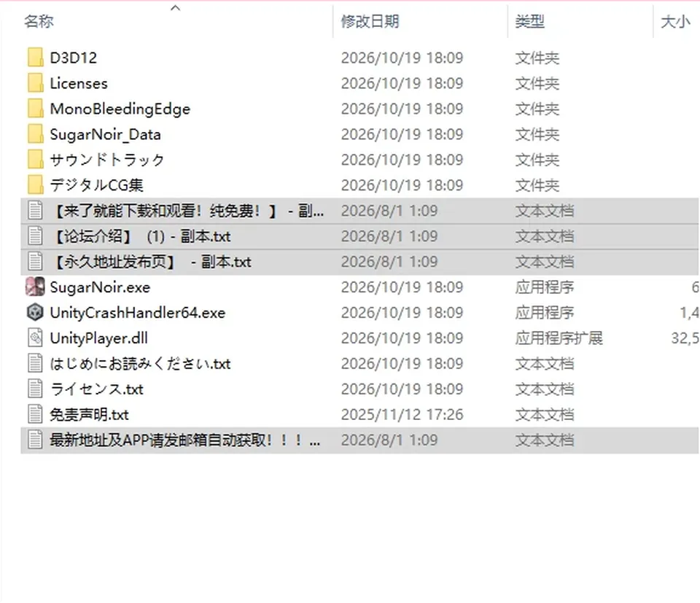Click the MonoBleedingEdge folder name

pyautogui.click(x=120, y=109)
